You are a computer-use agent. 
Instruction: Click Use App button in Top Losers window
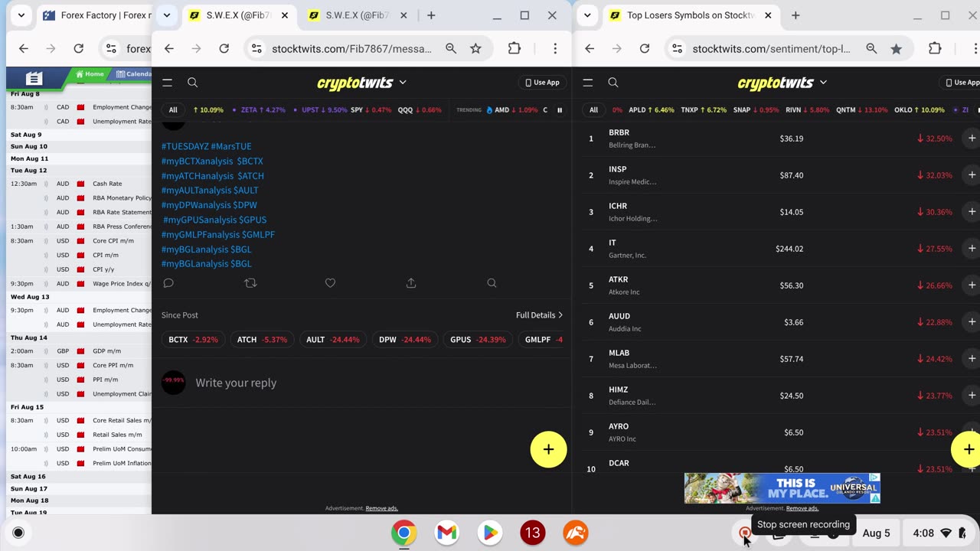tap(961, 83)
